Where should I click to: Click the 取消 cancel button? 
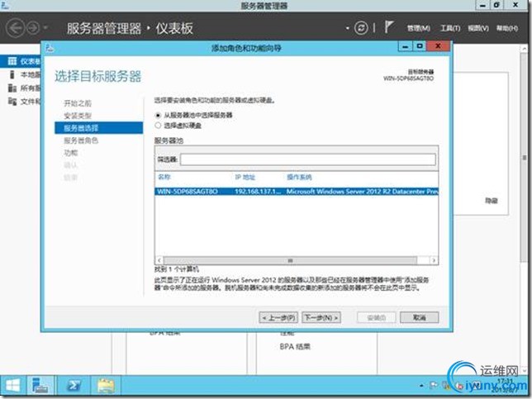[420, 317]
